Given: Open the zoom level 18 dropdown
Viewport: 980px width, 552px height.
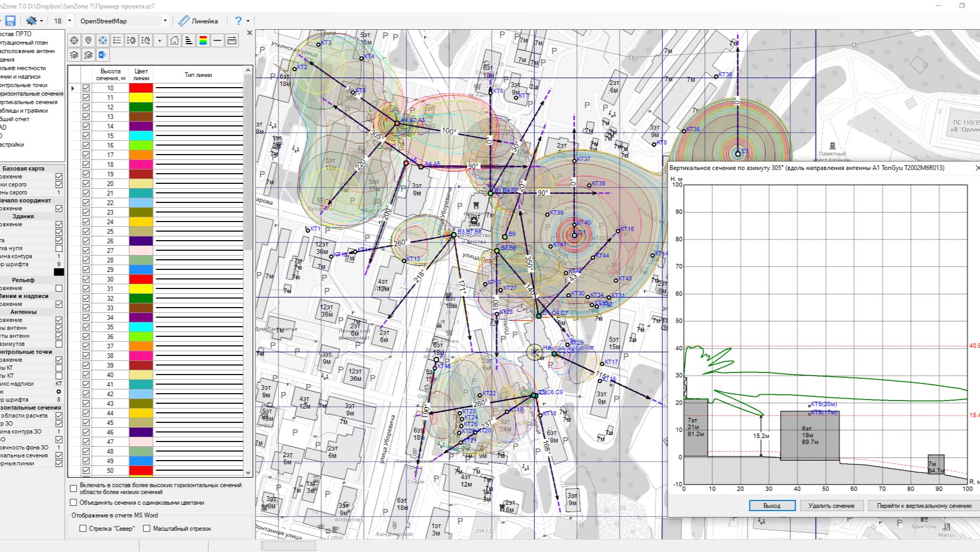Looking at the screenshot, I should (x=69, y=21).
